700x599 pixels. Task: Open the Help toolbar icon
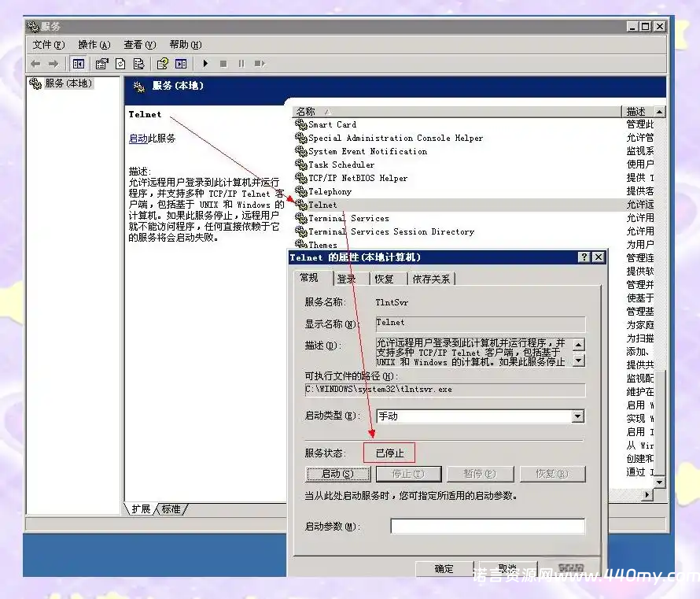[x=162, y=64]
